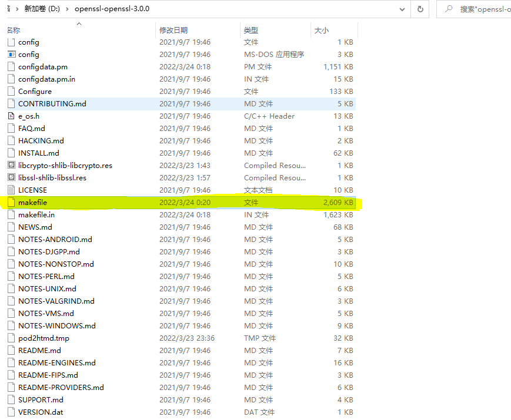Click file icon of configdata.pm
The height and width of the screenshot is (420, 511).
[11, 67]
